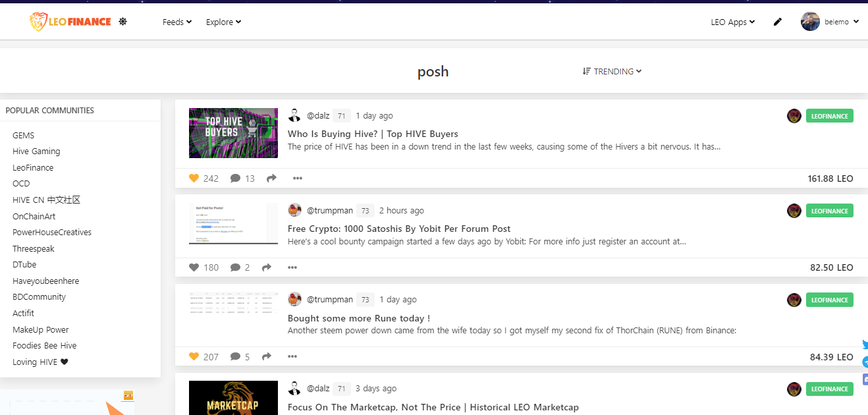Select Foodies Bee Hive community
868x415 pixels.
[44, 345]
